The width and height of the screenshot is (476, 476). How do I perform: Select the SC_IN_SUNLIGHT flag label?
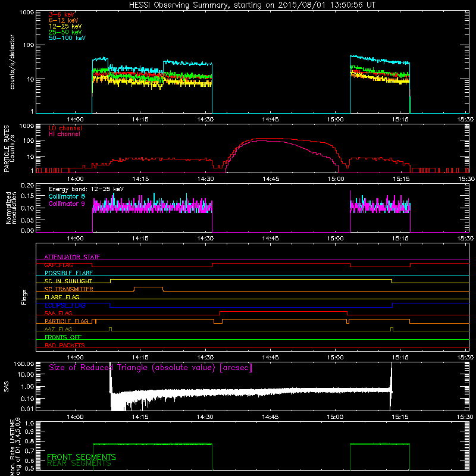[x=68, y=281]
